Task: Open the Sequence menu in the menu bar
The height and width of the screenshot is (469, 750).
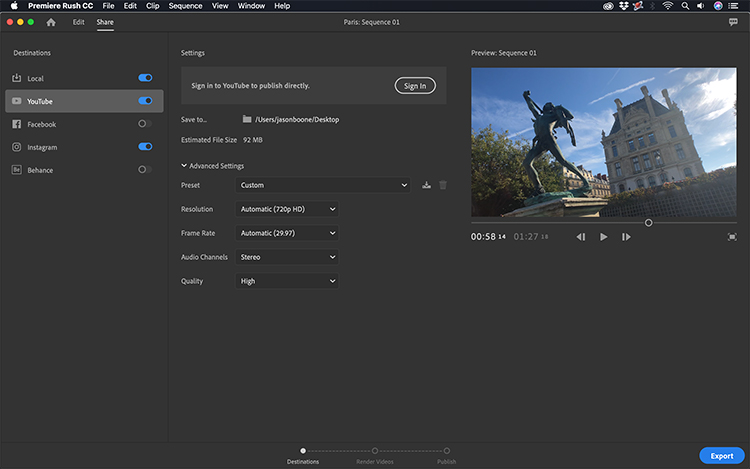Action: [185, 6]
